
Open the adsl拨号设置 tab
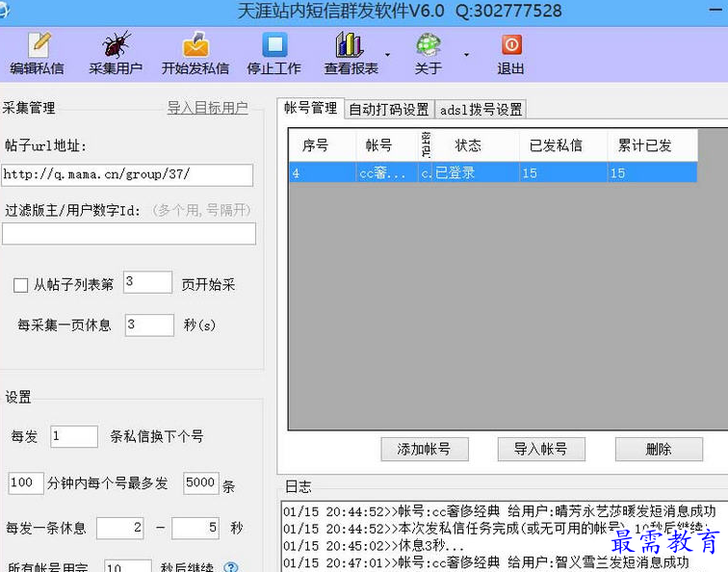tap(481, 110)
